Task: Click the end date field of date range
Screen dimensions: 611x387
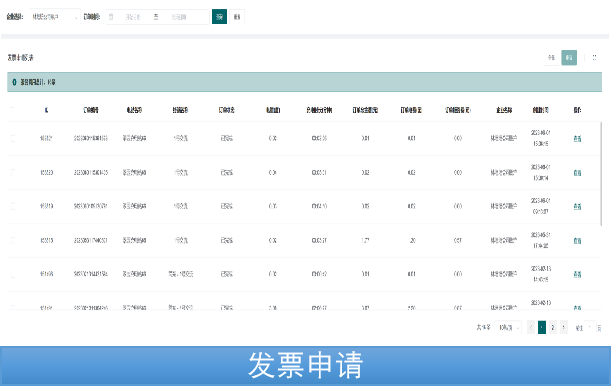Action: (179, 17)
